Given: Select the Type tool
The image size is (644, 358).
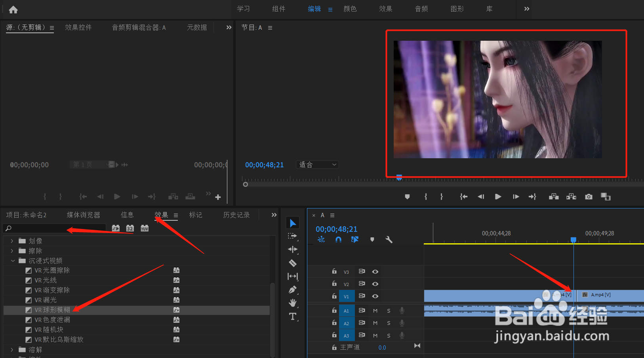Looking at the screenshot, I should [293, 316].
